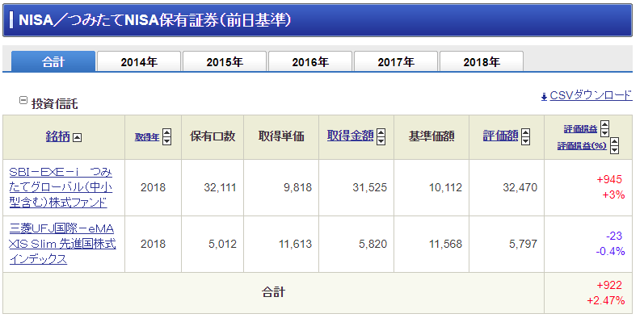
Task: Select the NISA保有証券 page title
Action: coord(154,20)
